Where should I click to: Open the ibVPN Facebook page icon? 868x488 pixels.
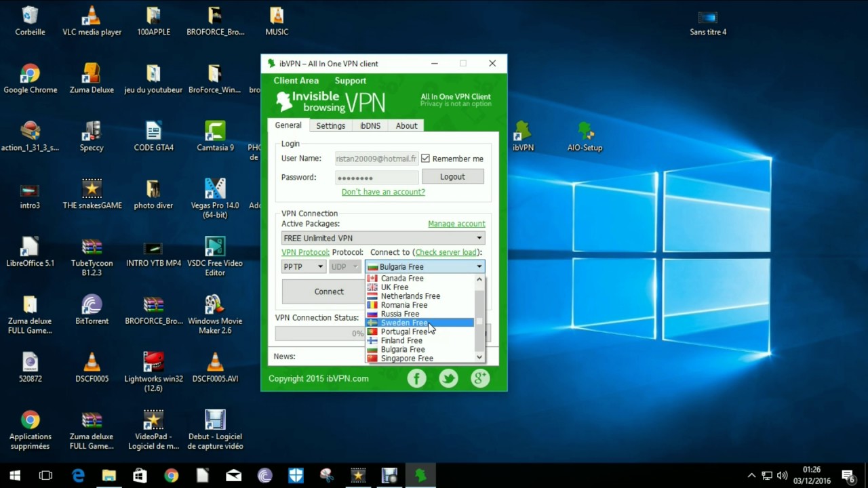click(416, 378)
